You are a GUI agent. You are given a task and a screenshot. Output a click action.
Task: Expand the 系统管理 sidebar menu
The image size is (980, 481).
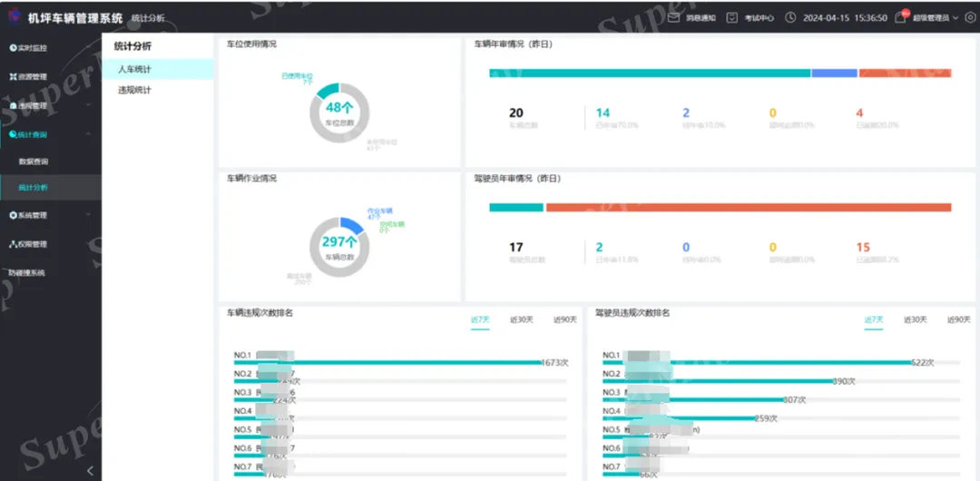88,216
